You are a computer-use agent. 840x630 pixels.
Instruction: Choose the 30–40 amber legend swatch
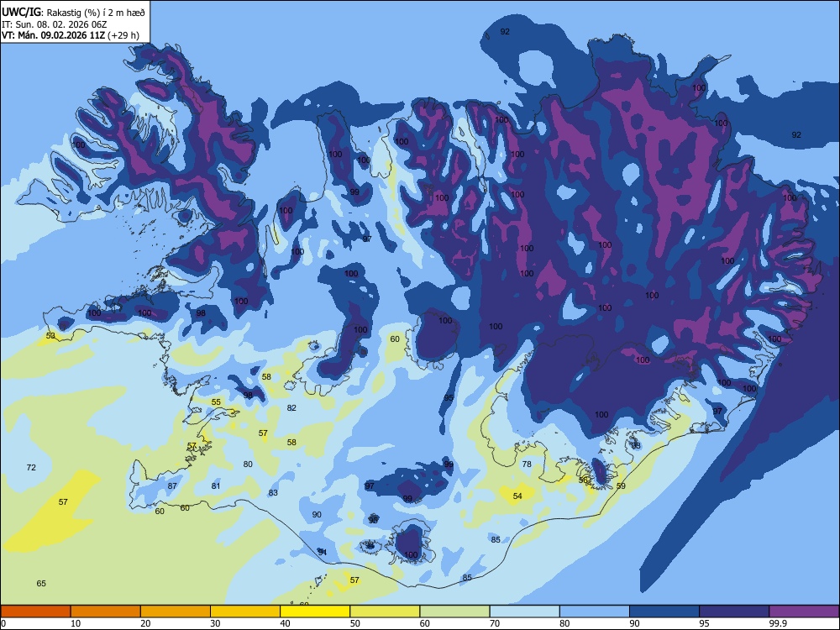pyautogui.click(x=245, y=612)
